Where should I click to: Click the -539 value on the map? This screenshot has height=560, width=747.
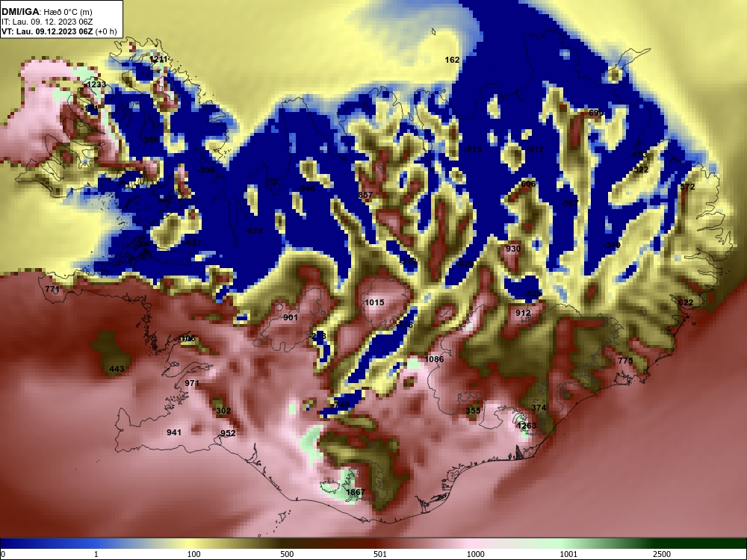207,170
